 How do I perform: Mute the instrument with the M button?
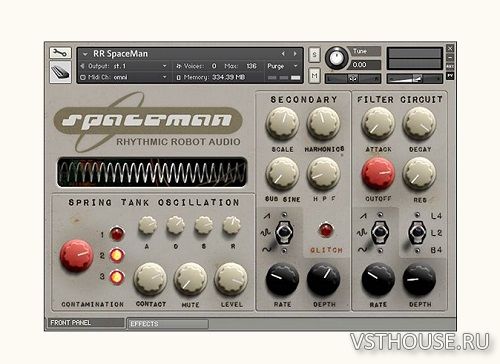(314, 76)
